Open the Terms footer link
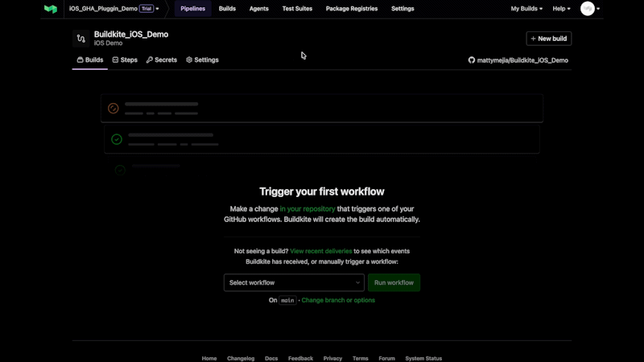This screenshot has width=644, height=362. [360, 358]
